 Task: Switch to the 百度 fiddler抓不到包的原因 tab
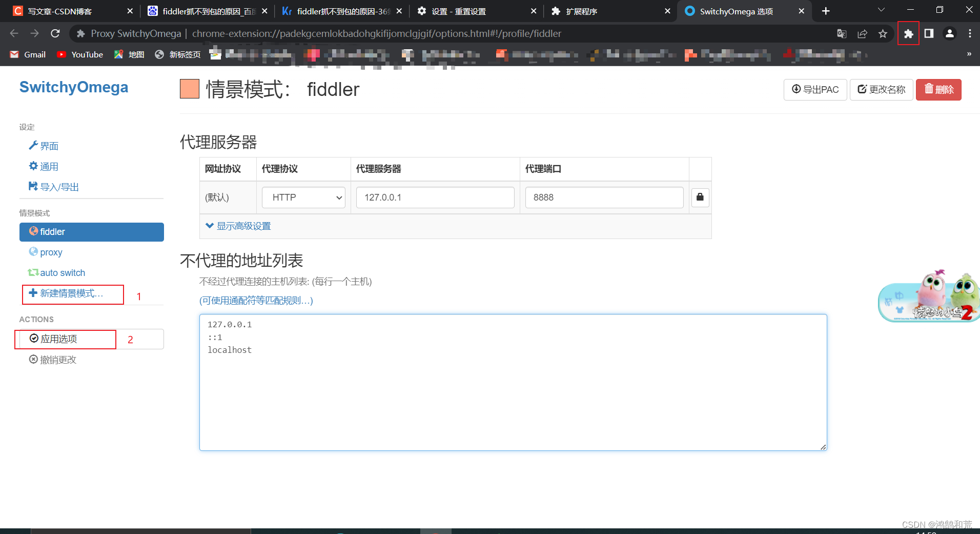pos(208,11)
